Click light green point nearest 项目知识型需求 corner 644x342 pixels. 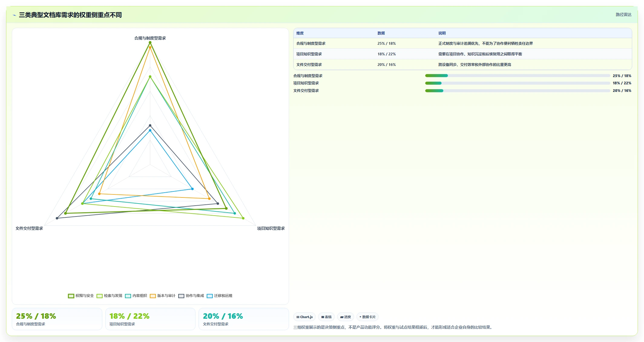click(243, 218)
